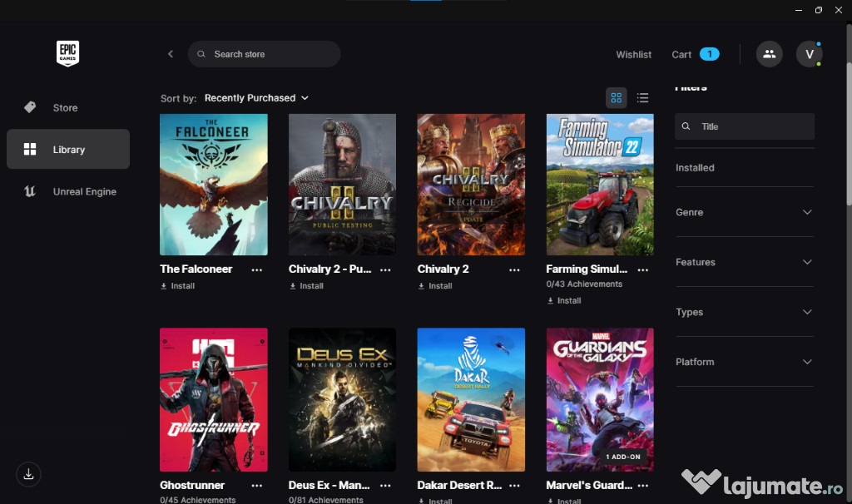Expand the Features filter

tap(745, 262)
